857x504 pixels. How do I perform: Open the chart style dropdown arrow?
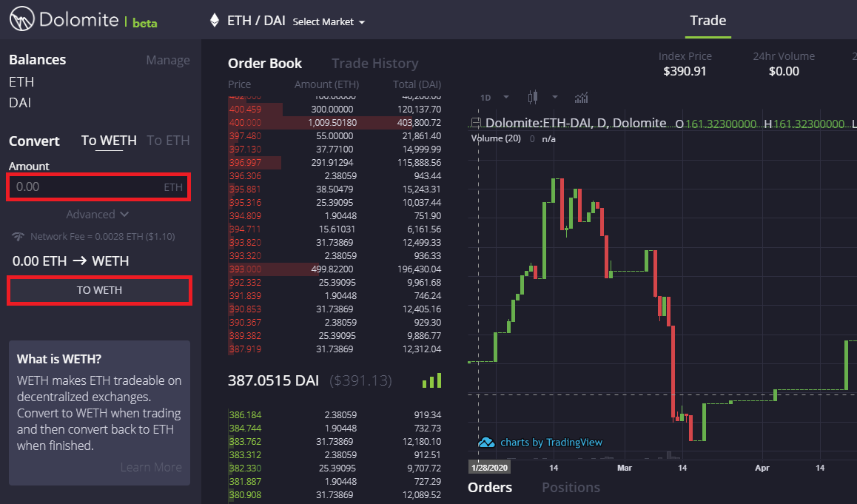pyautogui.click(x=555, y=97)
